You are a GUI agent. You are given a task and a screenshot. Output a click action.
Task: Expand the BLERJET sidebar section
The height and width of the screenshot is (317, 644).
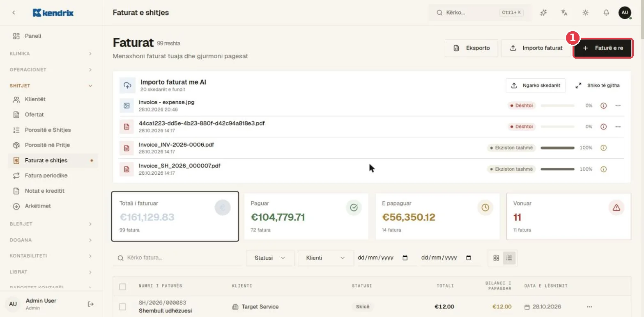[51, 224]
